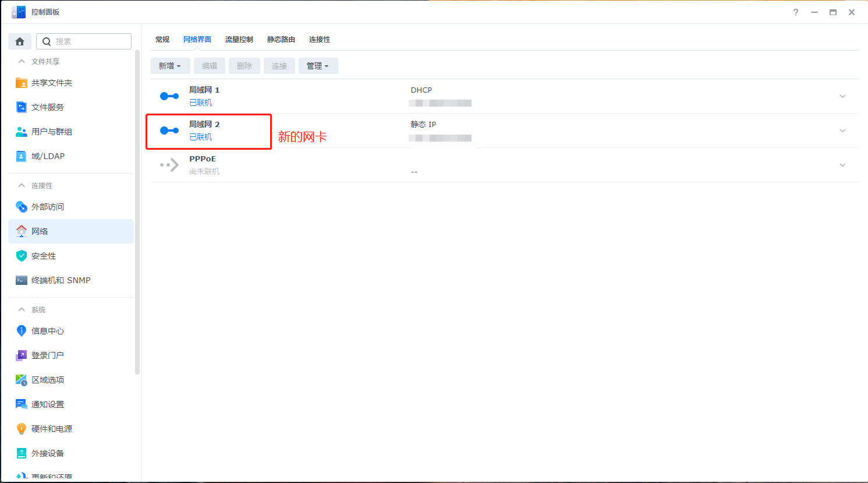Open 共享文件夹 shared folder icon

pos(22,83)
